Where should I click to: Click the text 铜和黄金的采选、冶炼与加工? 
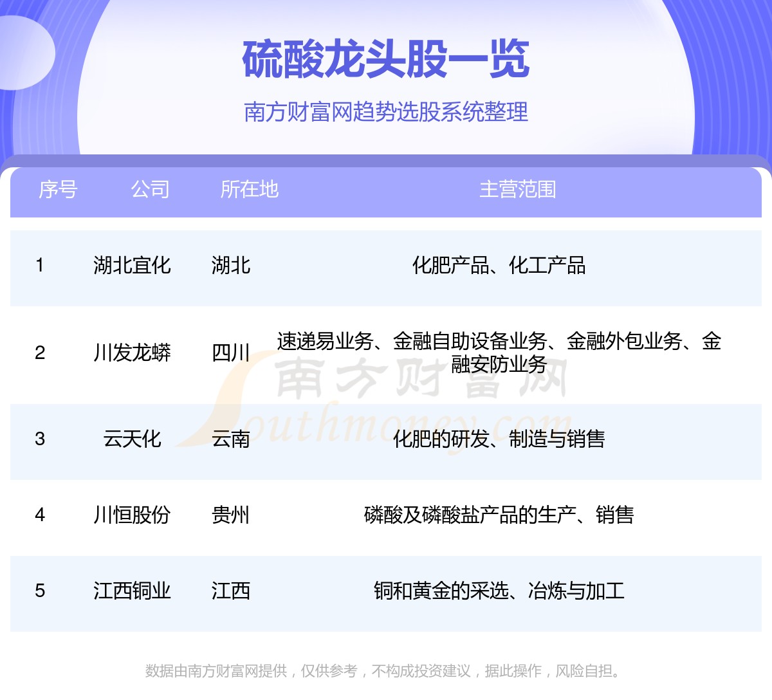tap(499, 591)
